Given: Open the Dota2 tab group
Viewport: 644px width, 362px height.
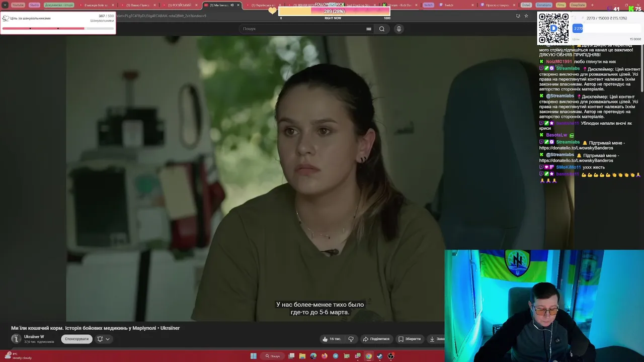Looking at the screenshot, I should (526, 5).
